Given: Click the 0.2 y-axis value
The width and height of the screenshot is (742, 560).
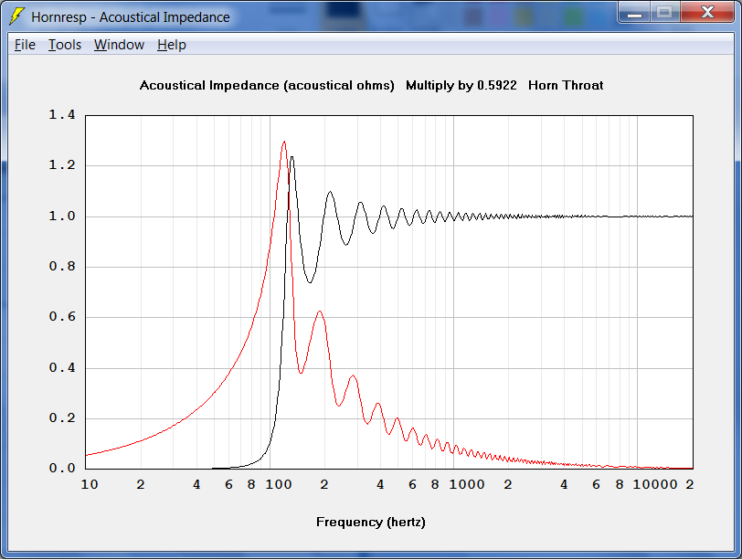Looking at the screenshot, I should [x=62, y=418].
